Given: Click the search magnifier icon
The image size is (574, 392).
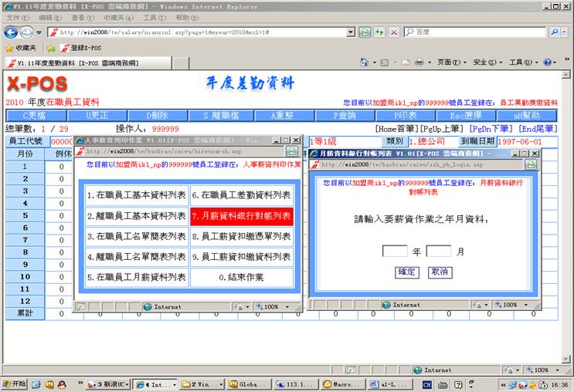Looking at the screenshot, I should [x=554, y=32].
